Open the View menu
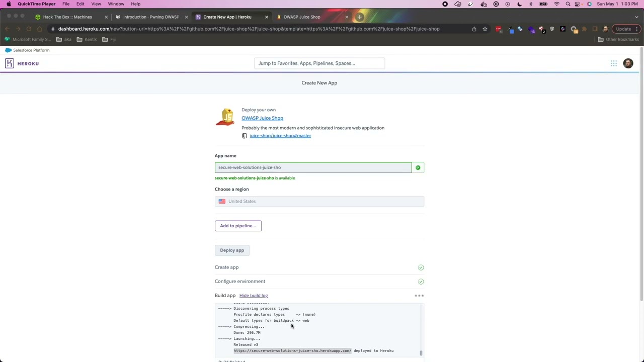644x362 pixels. 96,4
